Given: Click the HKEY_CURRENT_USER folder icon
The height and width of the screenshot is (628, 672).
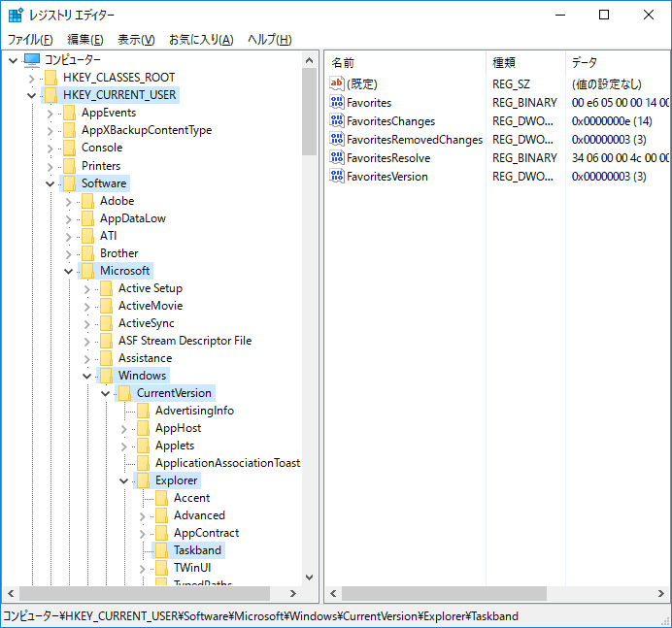Looking at the screenshot, I should [51, 95].
